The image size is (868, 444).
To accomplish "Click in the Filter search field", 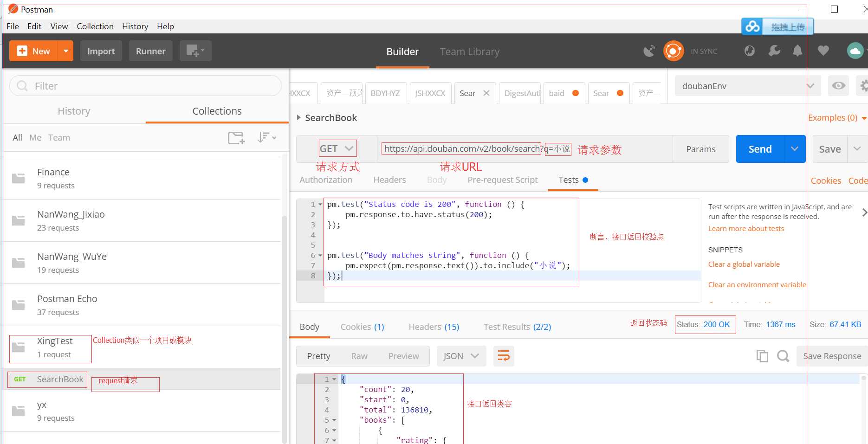I will (x=145, y=86).
